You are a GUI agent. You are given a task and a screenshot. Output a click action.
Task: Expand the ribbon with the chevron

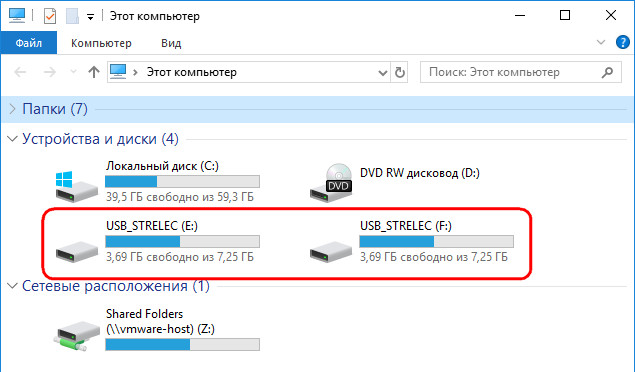coord(601,42)
